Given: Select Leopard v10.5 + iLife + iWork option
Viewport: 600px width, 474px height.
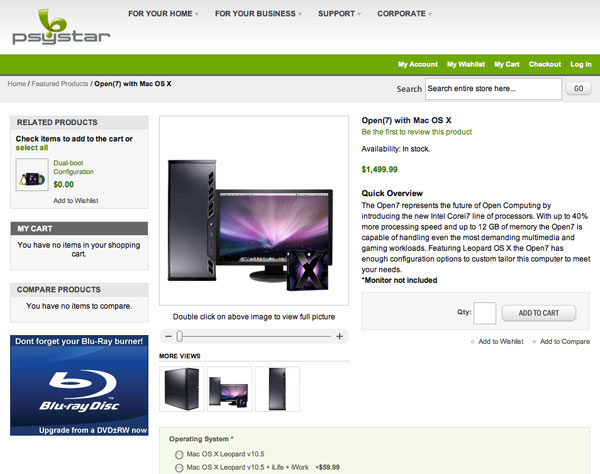Looking at the screenshot, I should (179, 468).
